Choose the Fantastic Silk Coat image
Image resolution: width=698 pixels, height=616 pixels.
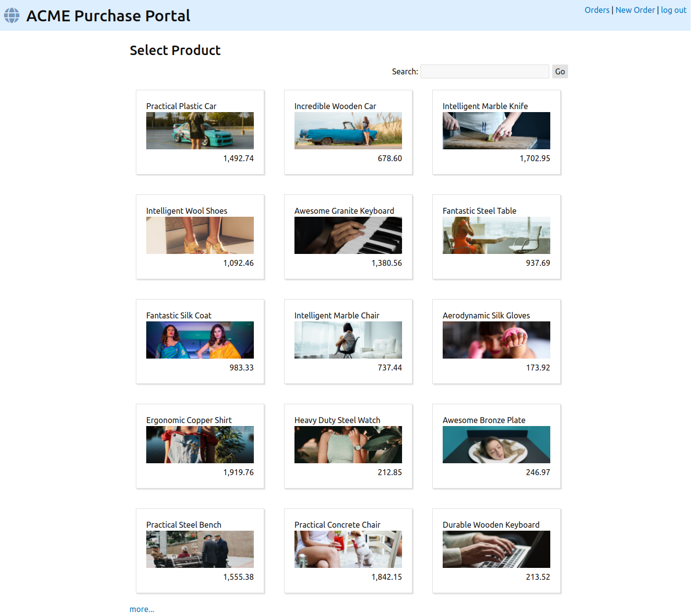coord(200,340)
